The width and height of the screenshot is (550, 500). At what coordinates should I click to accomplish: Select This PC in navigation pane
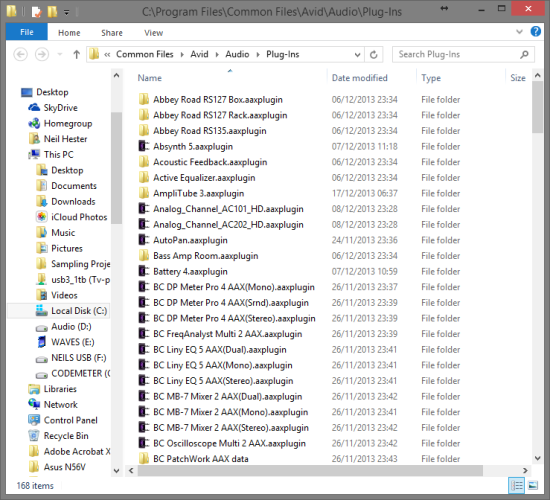click(x=51, y=155)
